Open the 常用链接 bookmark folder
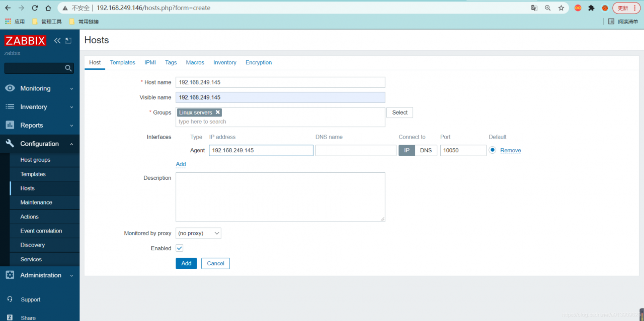 [x=84, y=22]
